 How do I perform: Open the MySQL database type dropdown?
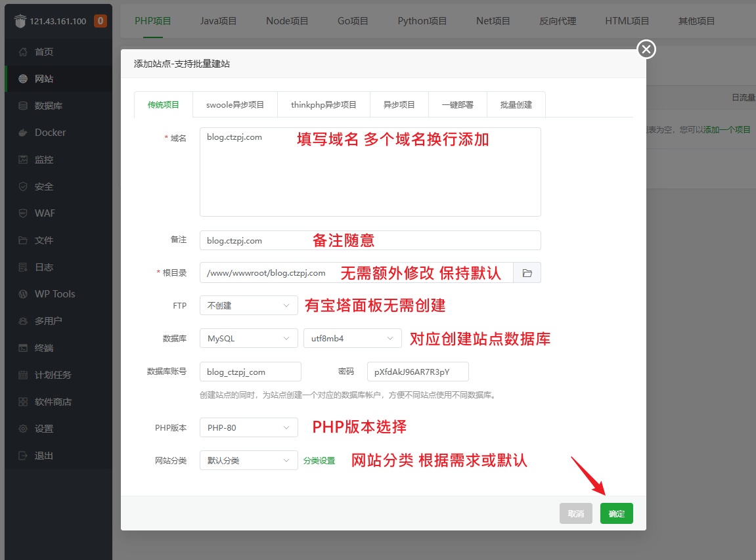pos(248,339)
